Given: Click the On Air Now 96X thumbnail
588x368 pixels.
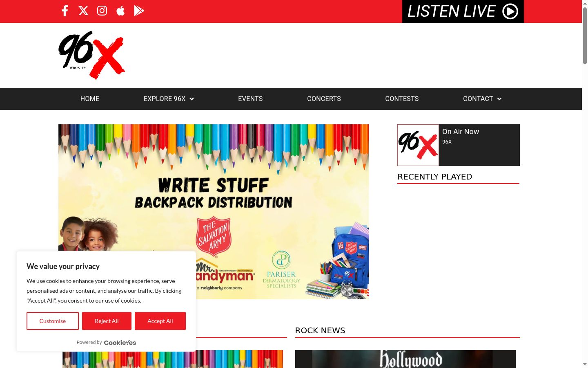Looking at the screenshot, I should (x=418, y=145).
